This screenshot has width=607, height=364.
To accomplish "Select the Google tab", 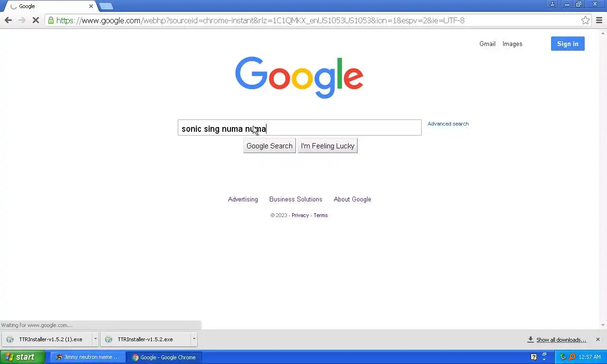I will 50,6.
